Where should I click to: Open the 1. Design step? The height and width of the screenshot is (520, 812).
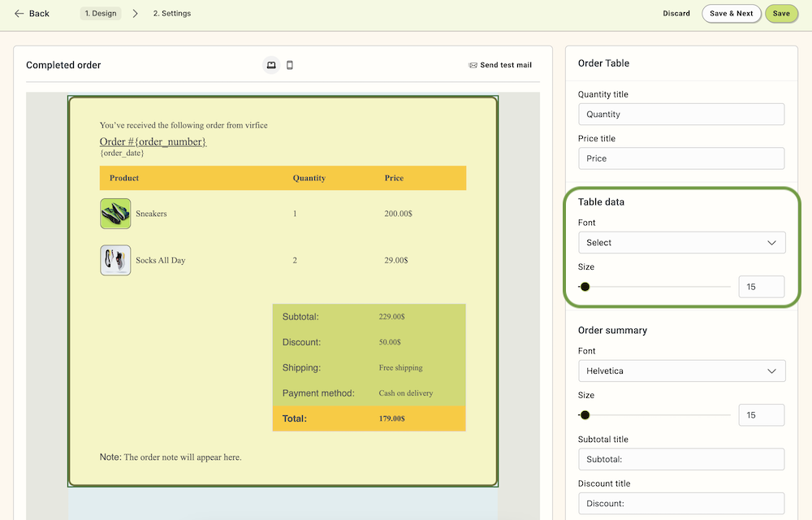[101, 14]
